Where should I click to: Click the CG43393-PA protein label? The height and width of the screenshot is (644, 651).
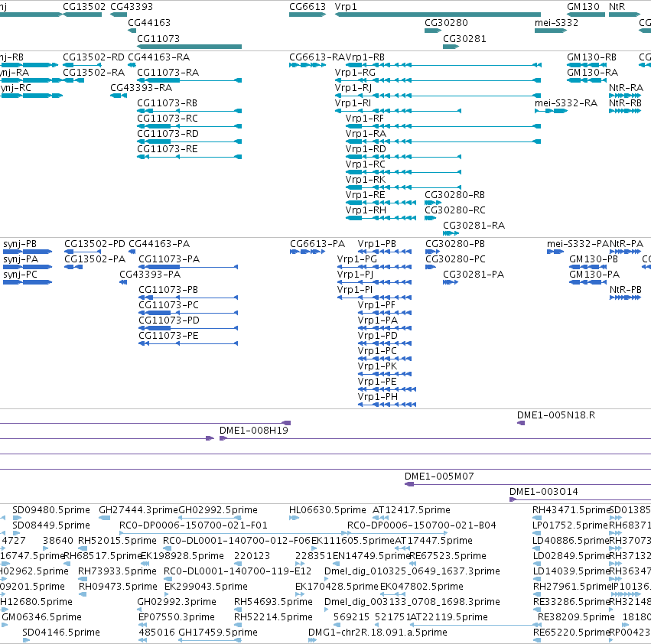pyautogui.click(x=150, y=275)
